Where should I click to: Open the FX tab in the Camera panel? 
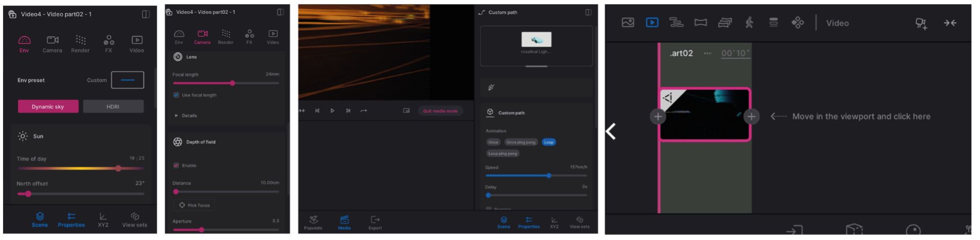(x=249, y=37)
